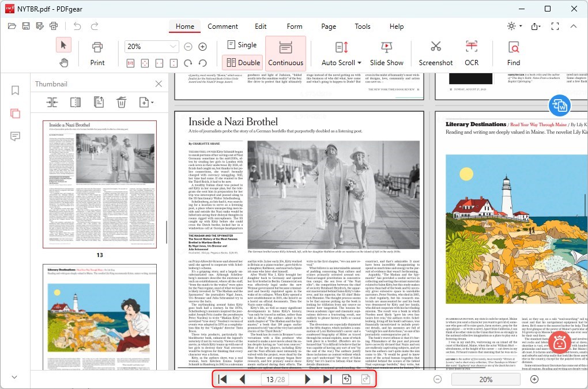Open the dropdown arrow beside the theme icon
The height and width of the screenshot is (389, 588).
click(521, 27)
